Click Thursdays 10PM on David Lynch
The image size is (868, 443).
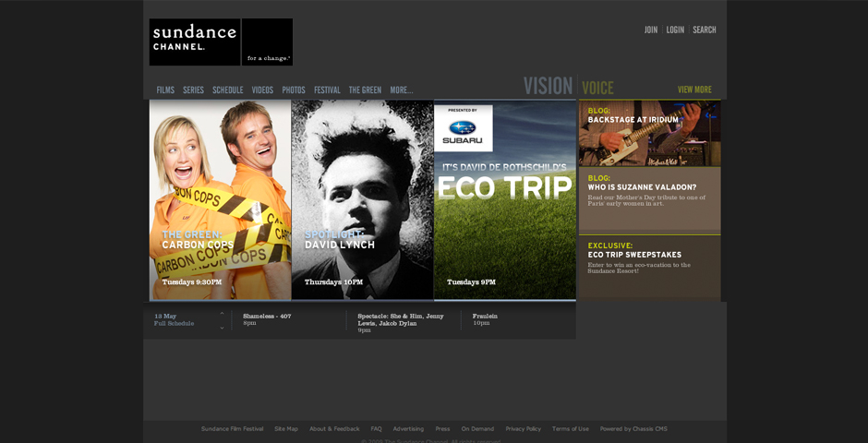pyautogui.click(x=333, y=282)
